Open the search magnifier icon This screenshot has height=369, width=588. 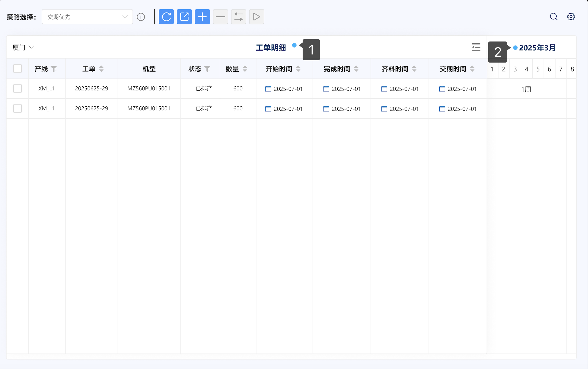[554, 17]
